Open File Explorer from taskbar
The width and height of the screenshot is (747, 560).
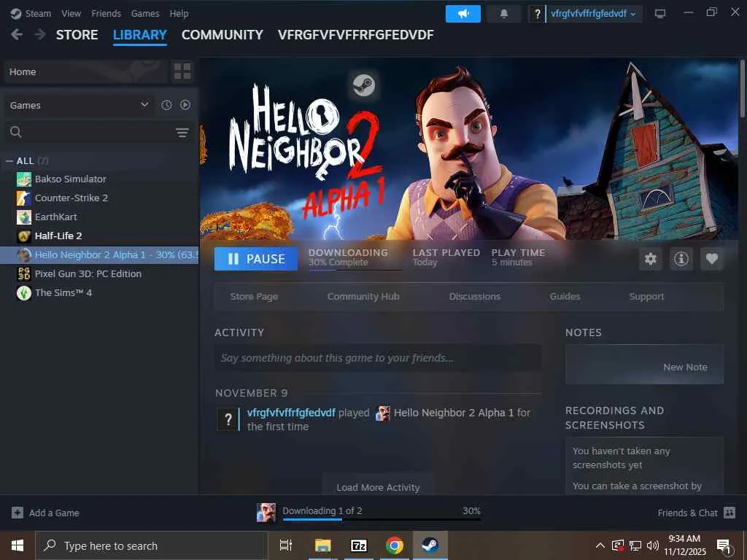click(x=323, y=545)
